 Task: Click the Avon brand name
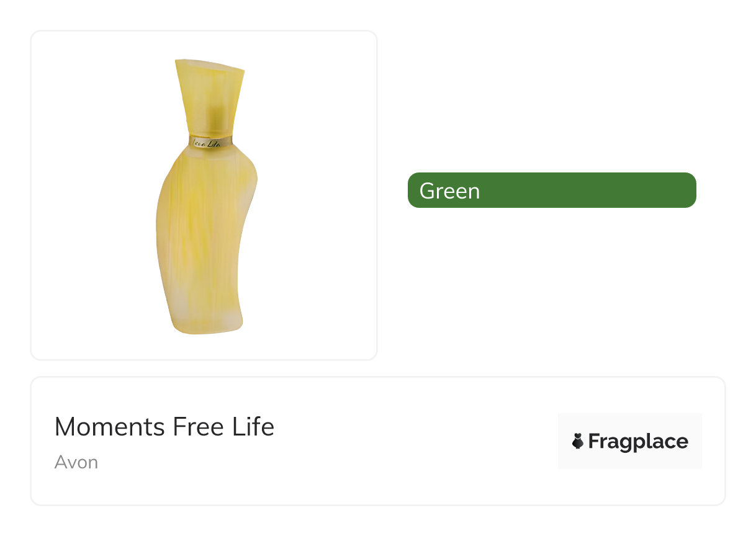(x=76, y=462)
